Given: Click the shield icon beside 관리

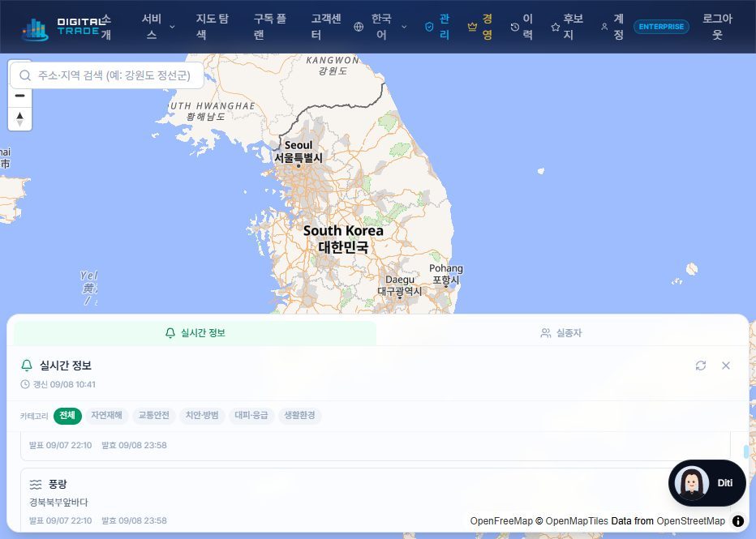Looking at the screenshot, I should click(429, 27).
